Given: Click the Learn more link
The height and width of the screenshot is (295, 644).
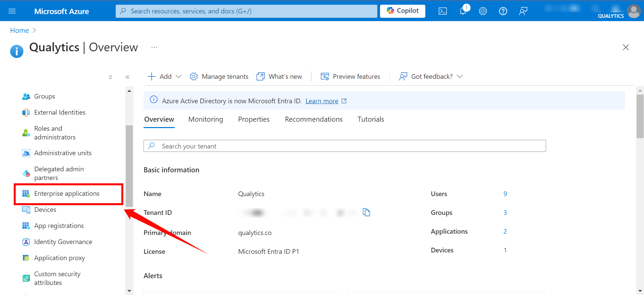Looking at the screenshot, I should tap(322, 101).
